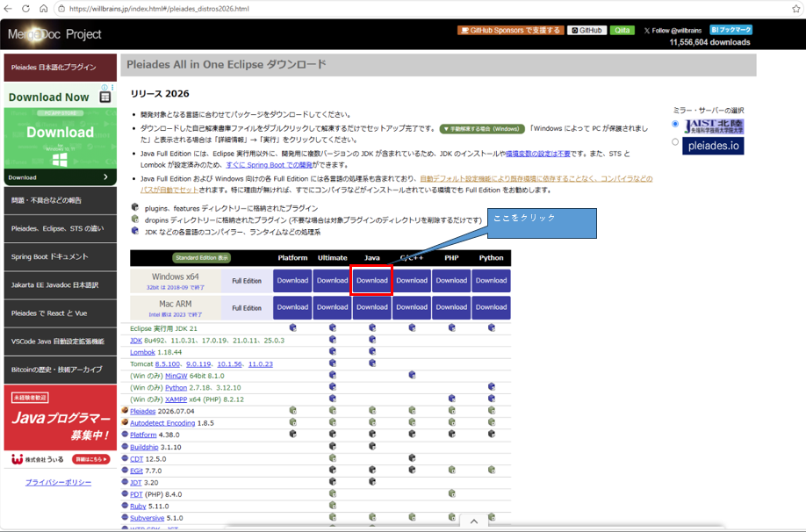
Task: Open Spring Boot ドキュメント sidebar item
Action: tap(60, 256)
